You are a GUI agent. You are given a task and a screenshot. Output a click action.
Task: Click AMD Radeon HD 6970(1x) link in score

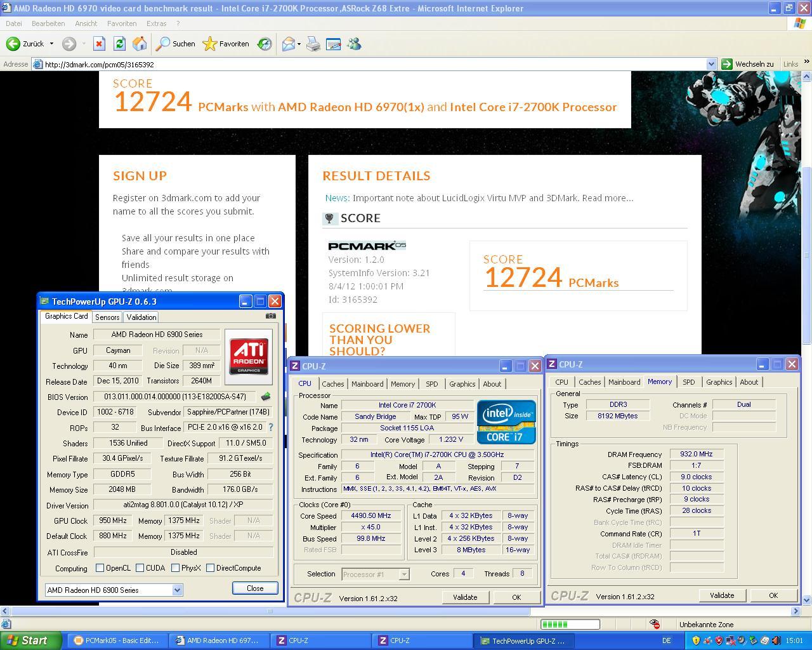351,107
